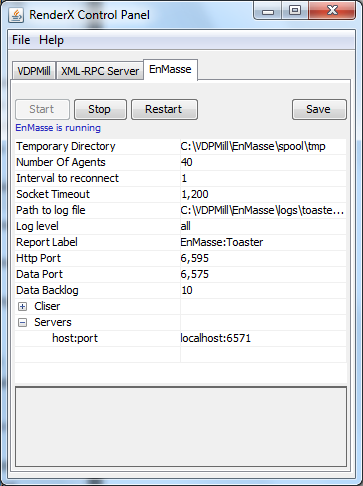This screenshot has width=363, height=486.
Task: Click the Java icon in title bar
Action: [x=16, y=15]
